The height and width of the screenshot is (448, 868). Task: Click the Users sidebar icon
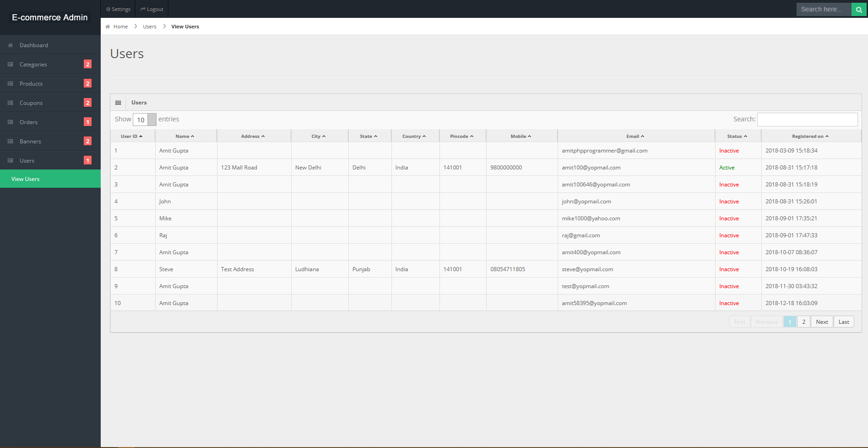click(10, 160)
